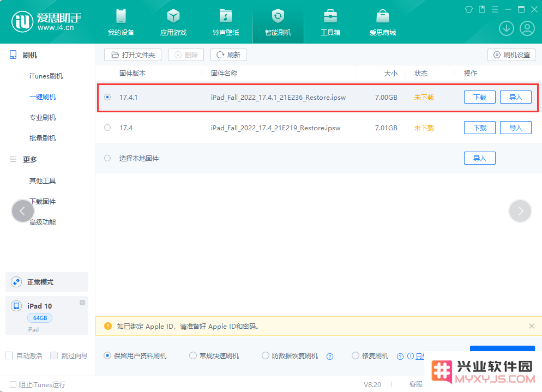Screen dimensions: 542x392
Task: Click the skin theme shirt icon
Action: tap(469, 9)
